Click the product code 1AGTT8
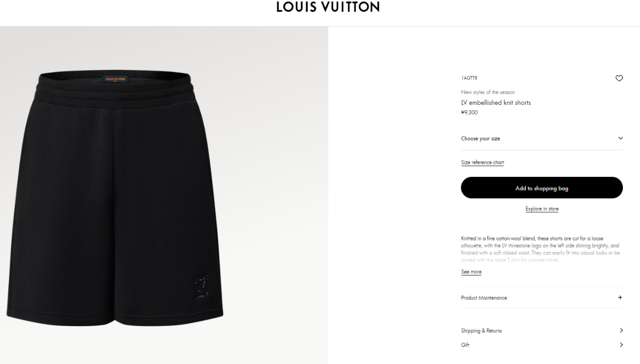This screenshot has height=364, width=640. 469,78
